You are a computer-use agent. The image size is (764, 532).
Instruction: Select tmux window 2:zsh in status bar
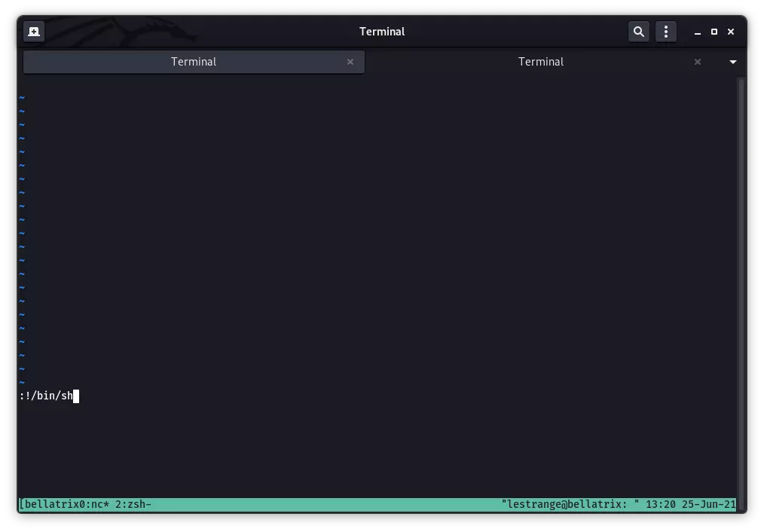click(132, 504)
